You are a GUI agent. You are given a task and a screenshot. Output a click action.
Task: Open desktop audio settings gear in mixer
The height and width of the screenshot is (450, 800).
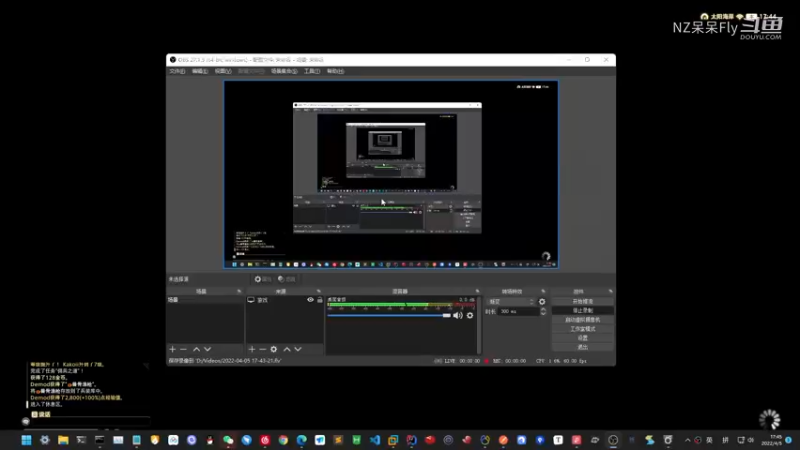click(x=470, y=315)
